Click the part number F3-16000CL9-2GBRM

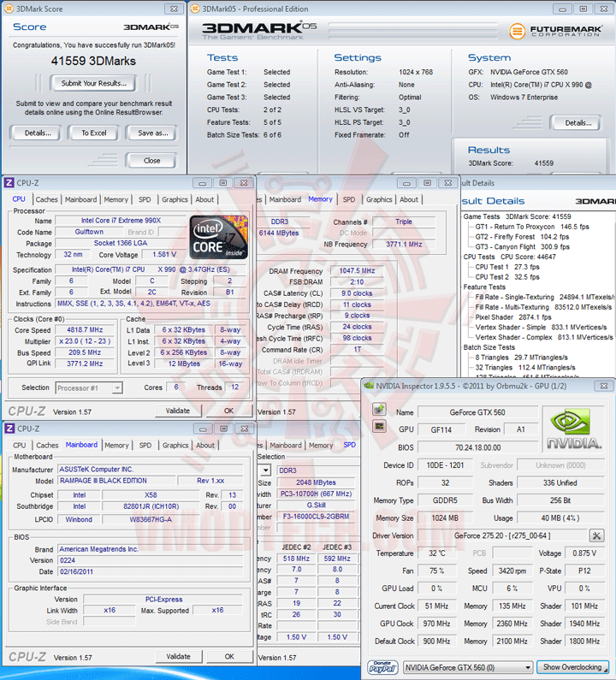[x=316, y=517]
